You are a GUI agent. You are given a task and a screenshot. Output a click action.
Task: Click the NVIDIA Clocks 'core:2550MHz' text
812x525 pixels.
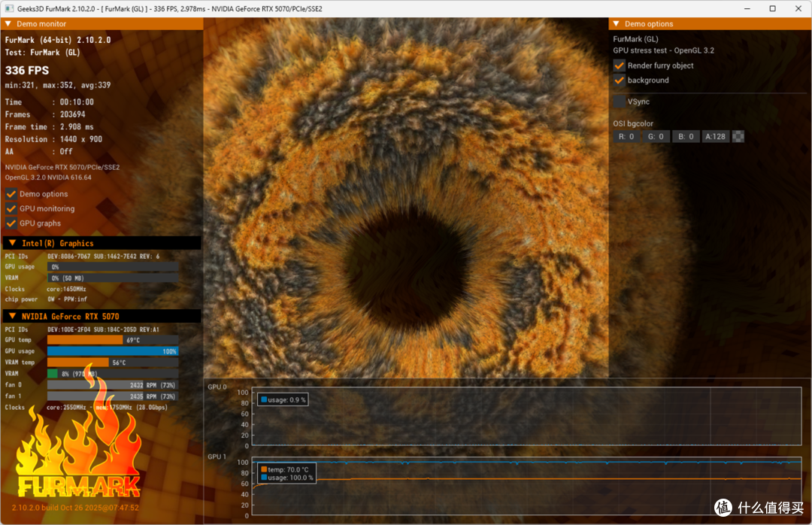[x=66, y=408]
